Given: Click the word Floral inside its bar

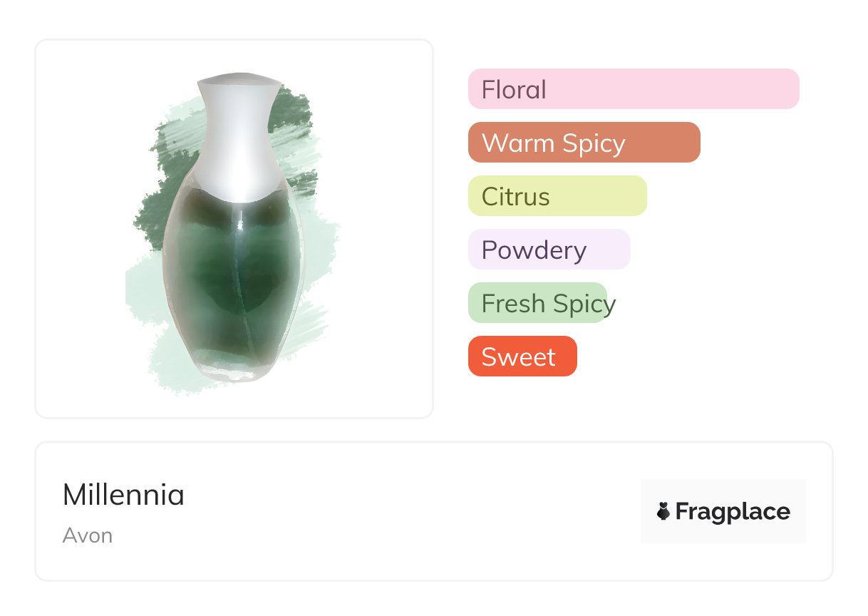Looking at the screenshot, I should click(514, 90).
